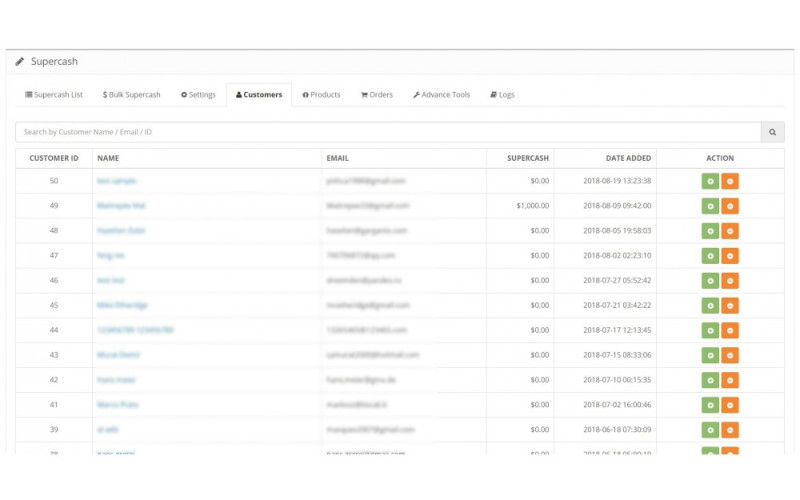This screenshot has height=500, width=800.
Task: Click the ACTION column header
Action: tap(720, 158)
